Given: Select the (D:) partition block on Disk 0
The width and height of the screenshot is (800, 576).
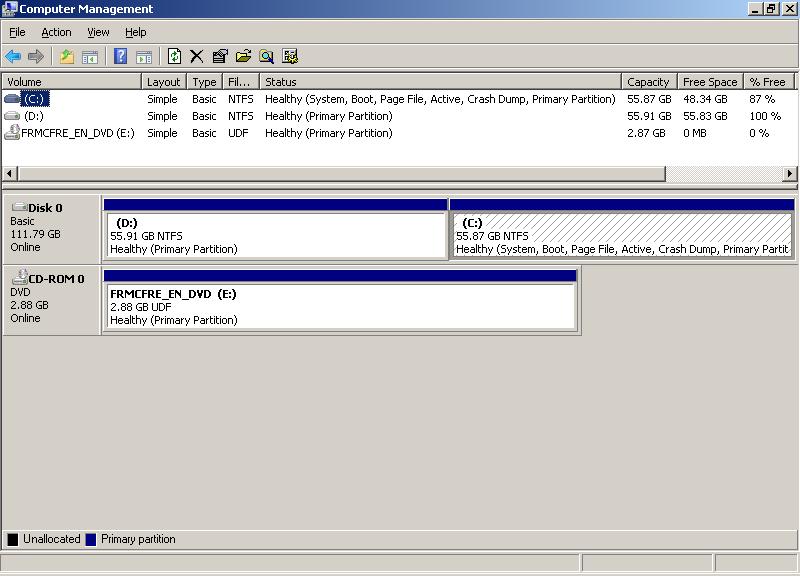Looking at the screenshot, I should [x=275, y=236].
